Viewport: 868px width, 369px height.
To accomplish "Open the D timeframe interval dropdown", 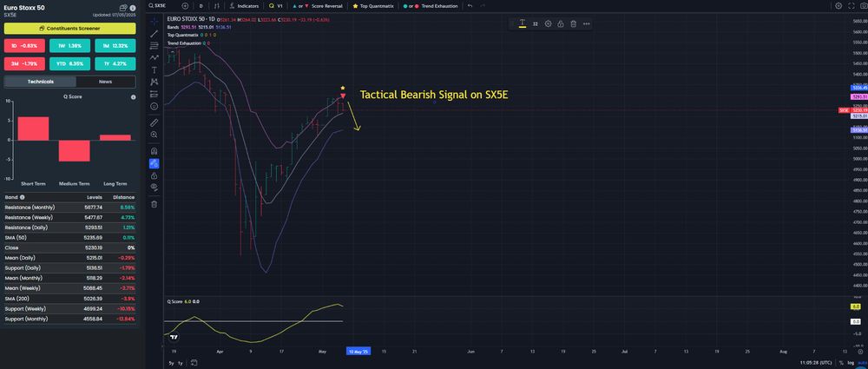I will (x=201, y=5).
